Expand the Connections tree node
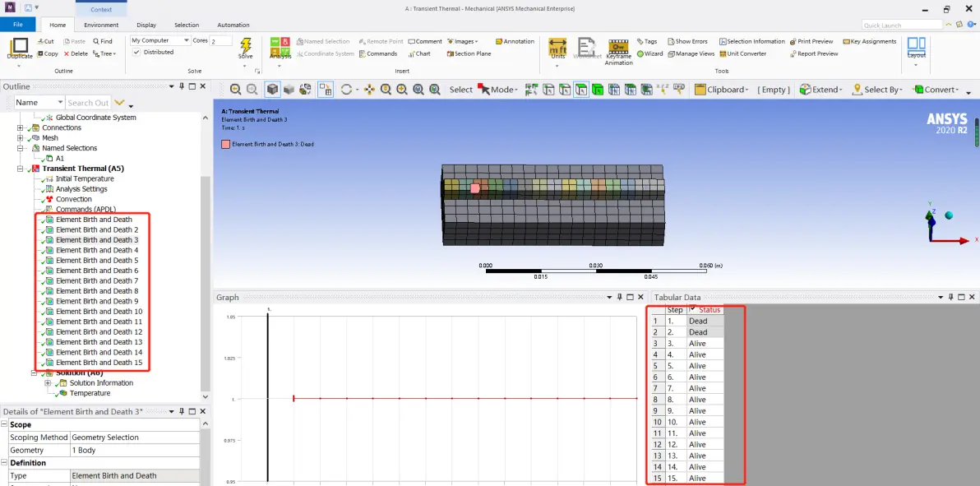The height and width of the screenshot is (486, 980). click(20, 127)
